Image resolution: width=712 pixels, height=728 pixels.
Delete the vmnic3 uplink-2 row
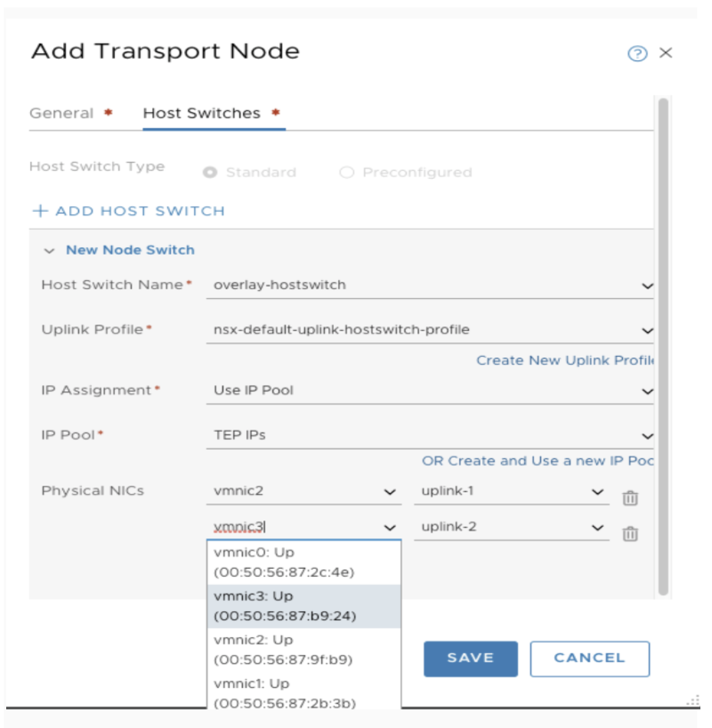tap(630, 534)
